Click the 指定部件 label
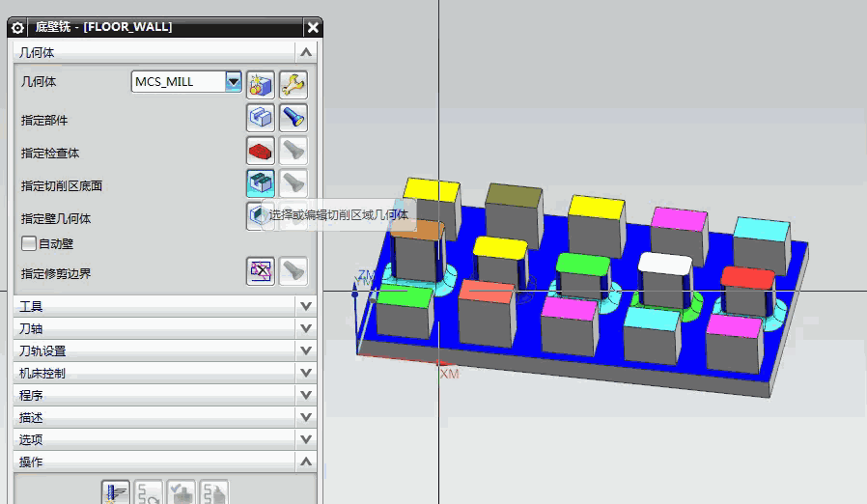The image size is (867, 504). [44, 120]
